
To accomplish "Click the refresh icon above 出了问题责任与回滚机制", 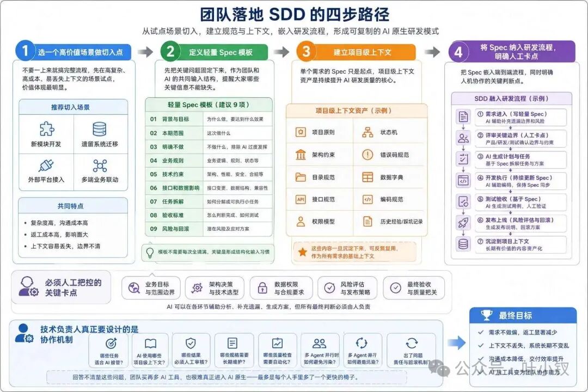I will tap(412, 343).
